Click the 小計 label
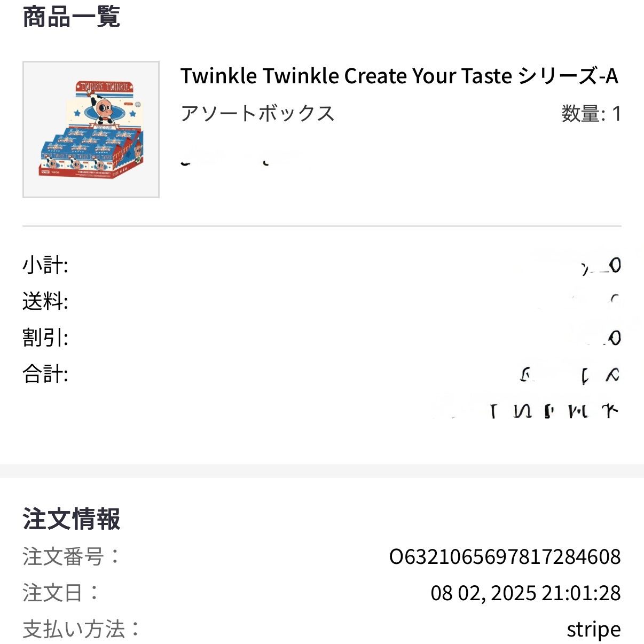 [x=45, y=265]
